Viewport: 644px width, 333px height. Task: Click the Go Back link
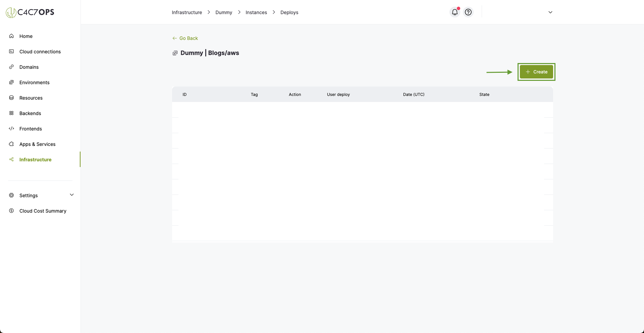(x=185, y=38)
